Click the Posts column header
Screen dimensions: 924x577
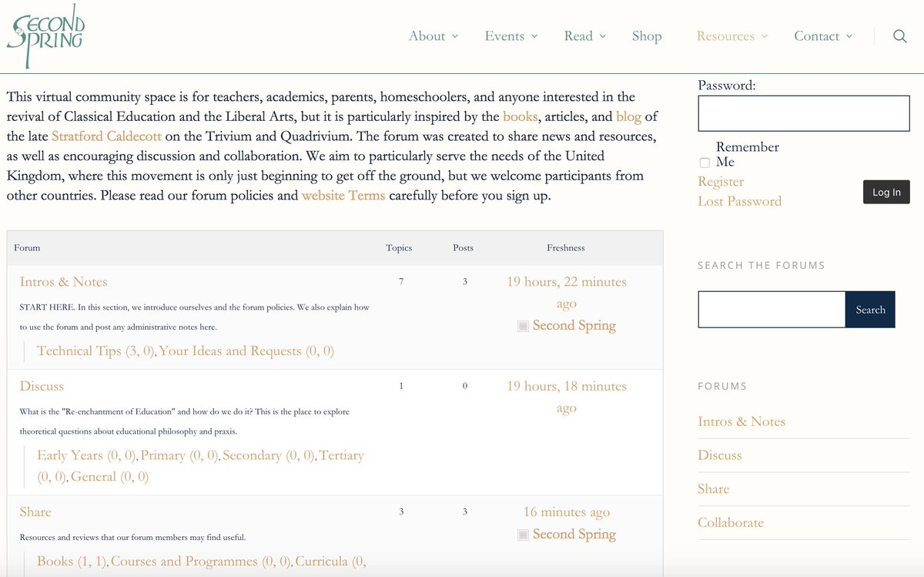click(464, 248)
